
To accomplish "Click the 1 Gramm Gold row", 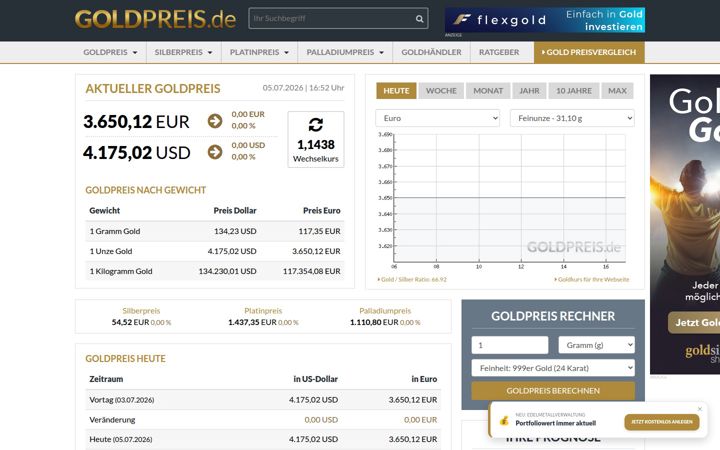I will point(214,231).
